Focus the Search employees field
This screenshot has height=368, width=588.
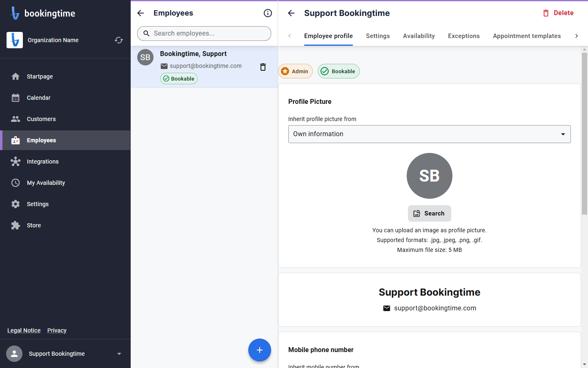point(204,34)
